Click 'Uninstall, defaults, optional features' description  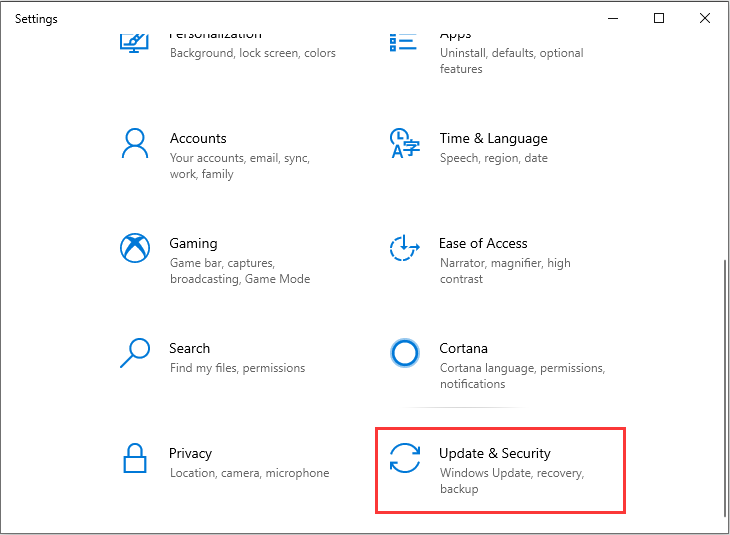pos(512,61)
